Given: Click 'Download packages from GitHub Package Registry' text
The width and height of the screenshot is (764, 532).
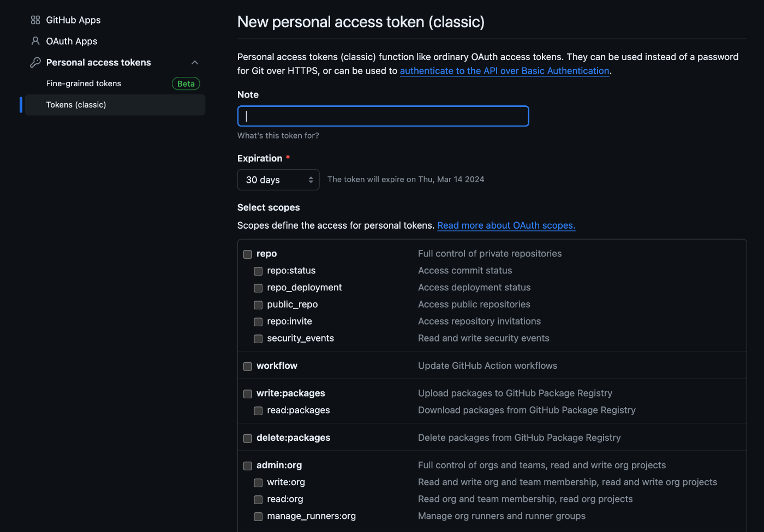Looking at the screenshot, I should pyautogui.click(x=527, y=410).
